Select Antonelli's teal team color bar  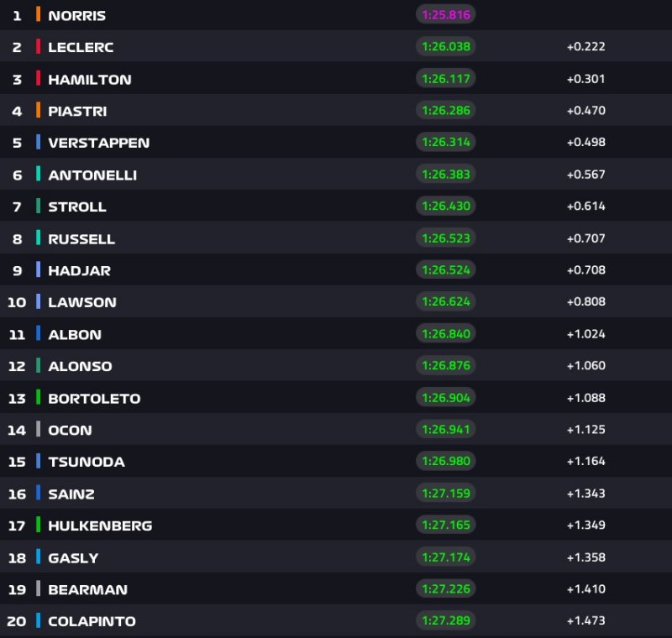coord(39,175)
